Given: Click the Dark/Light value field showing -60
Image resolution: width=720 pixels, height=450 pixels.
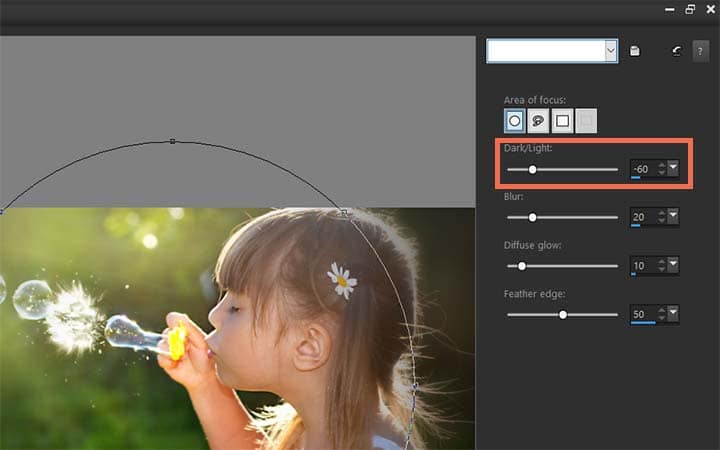Looking at the screenshot, I should [x=643, y=169].
